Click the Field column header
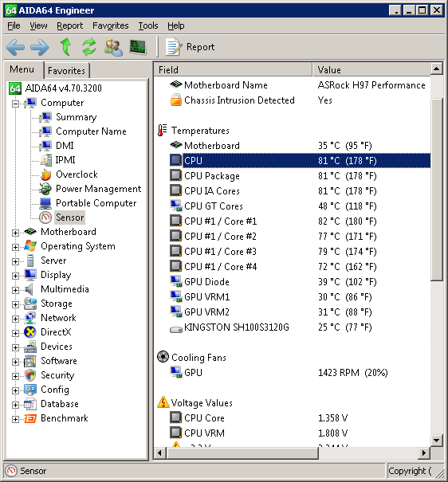448x482 pixels. [233, 70]
